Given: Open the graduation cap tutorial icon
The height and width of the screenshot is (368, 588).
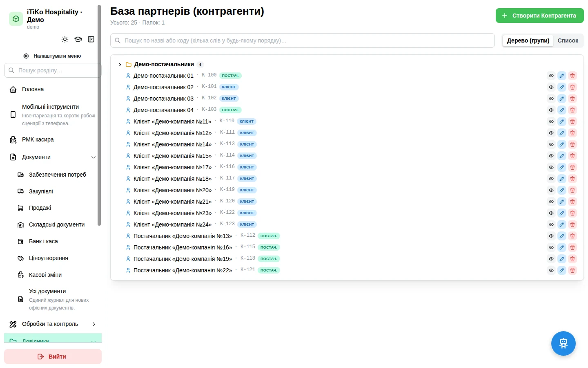Looking at the screenshot, I should [x=78, y=39].
